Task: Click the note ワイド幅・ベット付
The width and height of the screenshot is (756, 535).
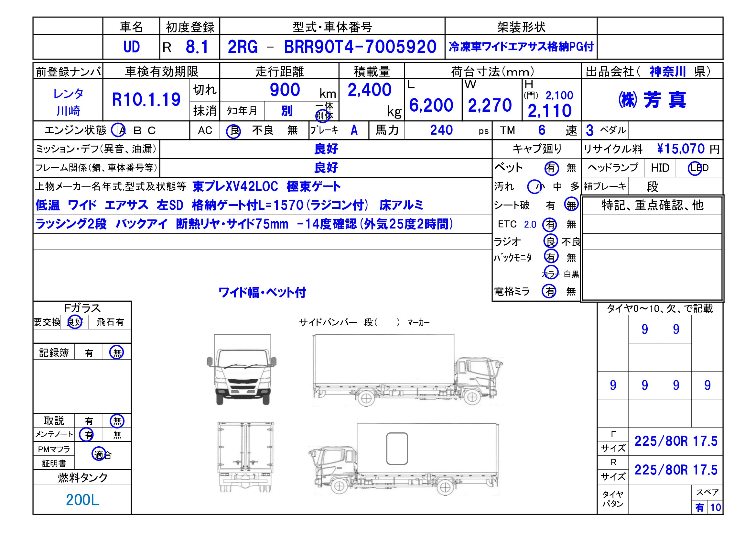Action: [x=263, y=292]
